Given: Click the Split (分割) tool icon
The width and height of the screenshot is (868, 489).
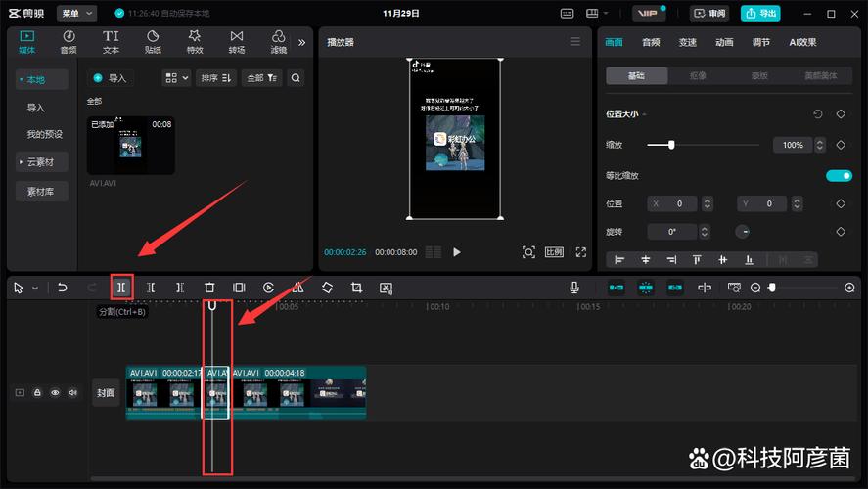Looking at the screenshot, I should [x=121, y=288].
